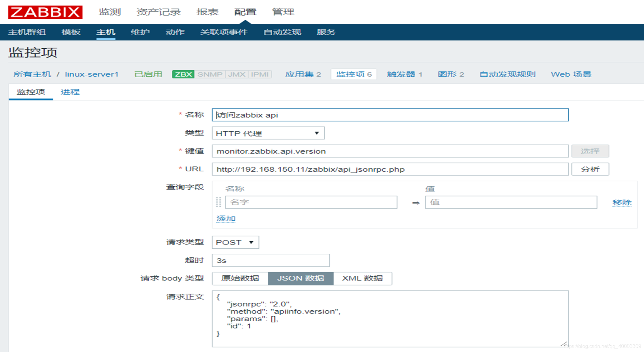This screenshot has width=644, height=352.
Task: Open the 管理 top menu
Action: pos(283,12)
